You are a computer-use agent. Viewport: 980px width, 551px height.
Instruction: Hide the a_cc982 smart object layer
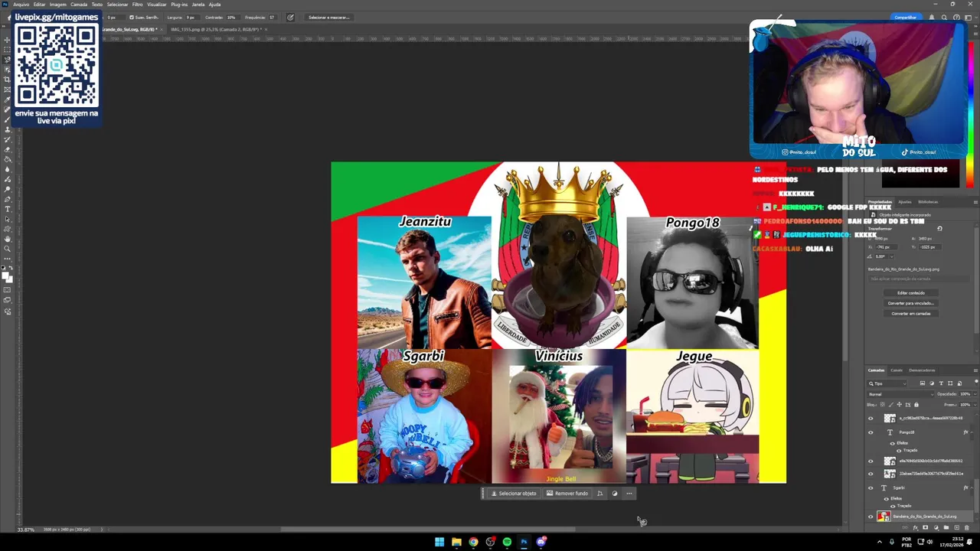point(871,418)
